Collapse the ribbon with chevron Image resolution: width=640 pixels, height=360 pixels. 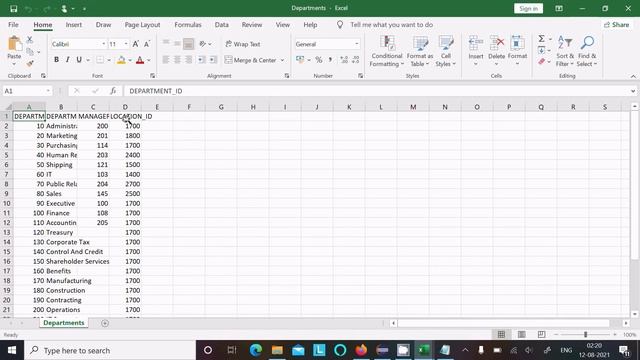(633, 76)
